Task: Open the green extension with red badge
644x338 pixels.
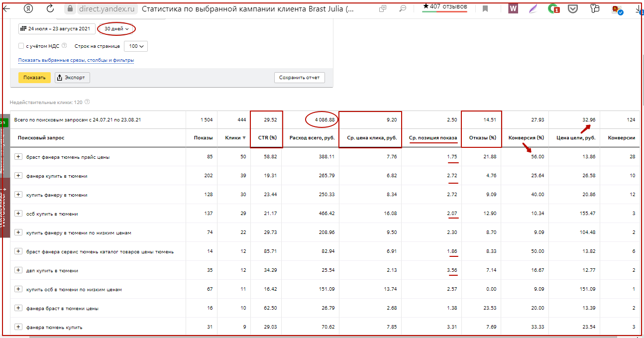Action: [553, 9]
